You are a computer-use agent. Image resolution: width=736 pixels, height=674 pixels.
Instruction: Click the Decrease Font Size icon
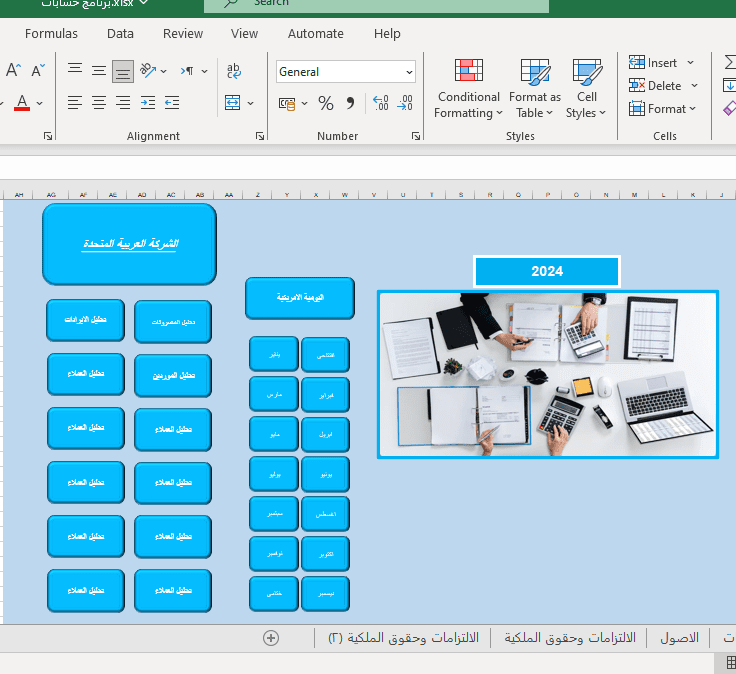(38, 70)
